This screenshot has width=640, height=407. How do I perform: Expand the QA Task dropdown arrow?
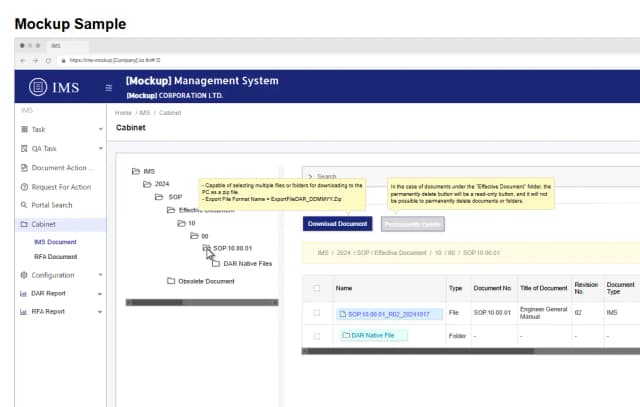[100, 148]
